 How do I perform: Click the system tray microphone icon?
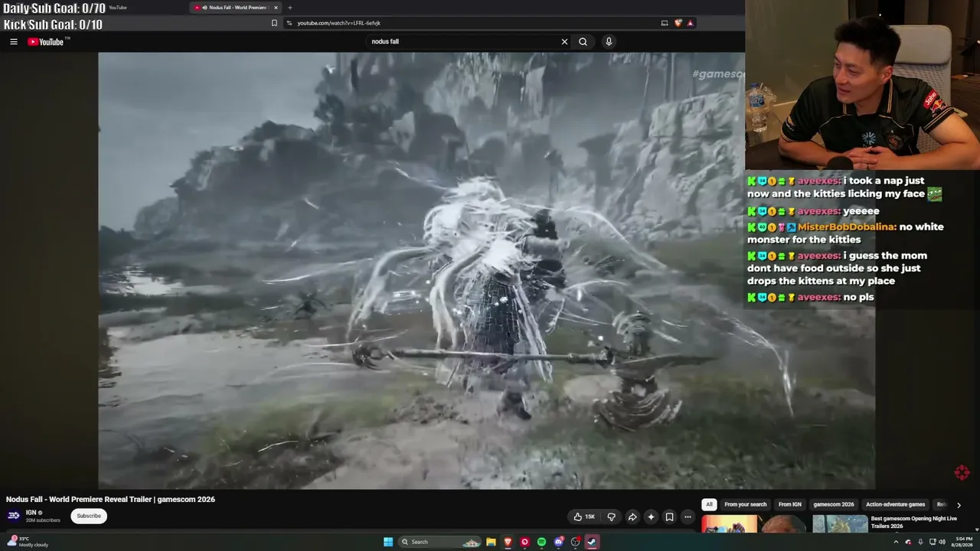[x=920, y=542]
